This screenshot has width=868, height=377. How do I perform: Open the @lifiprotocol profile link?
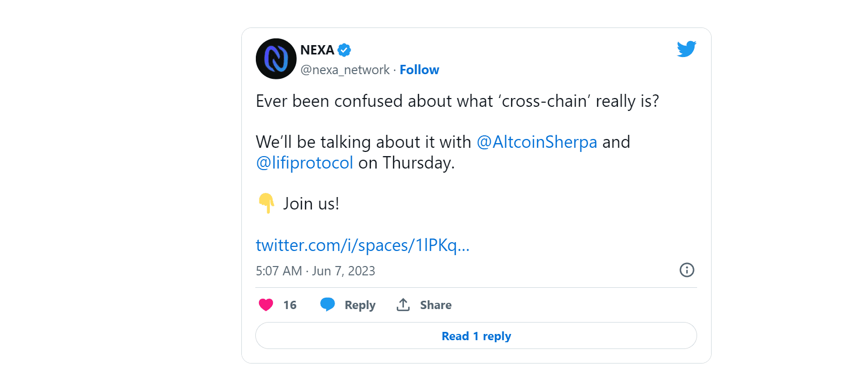[304, 162]
